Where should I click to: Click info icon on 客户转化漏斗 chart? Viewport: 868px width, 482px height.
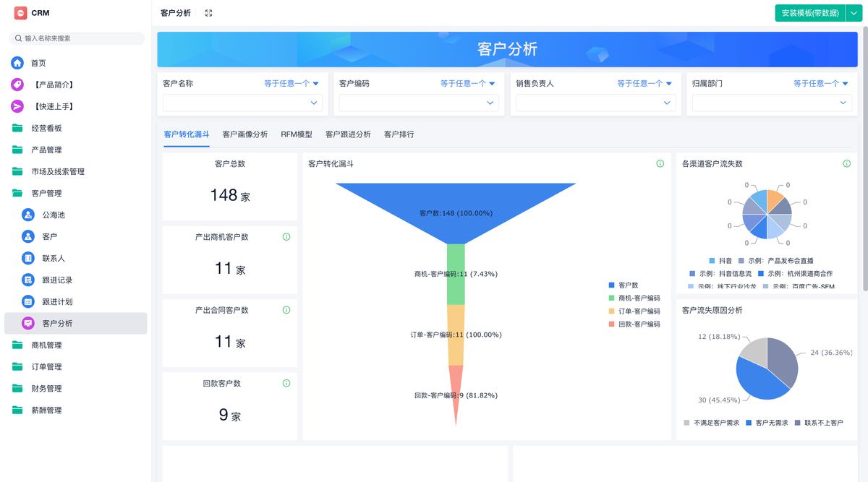[660, 164]
